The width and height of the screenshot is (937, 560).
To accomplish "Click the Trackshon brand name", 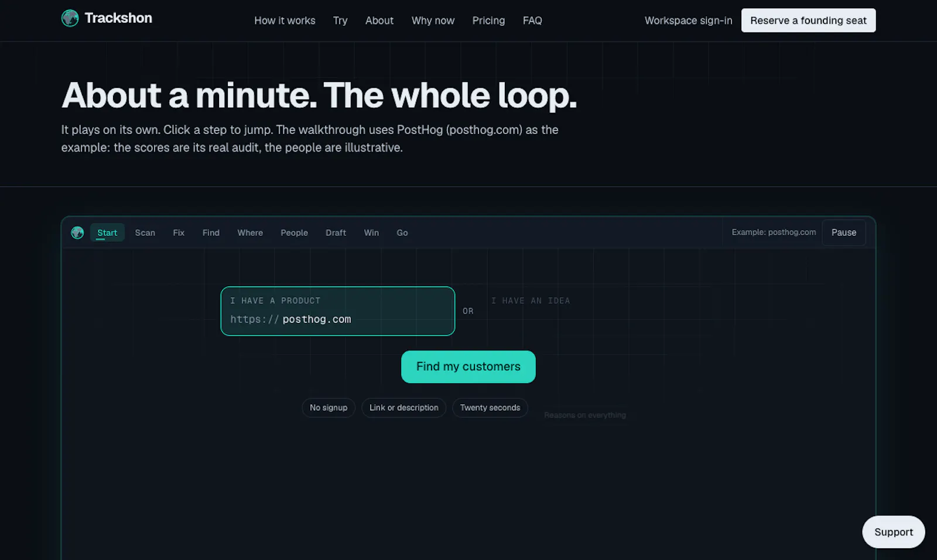I will click(x=118, y=18).
